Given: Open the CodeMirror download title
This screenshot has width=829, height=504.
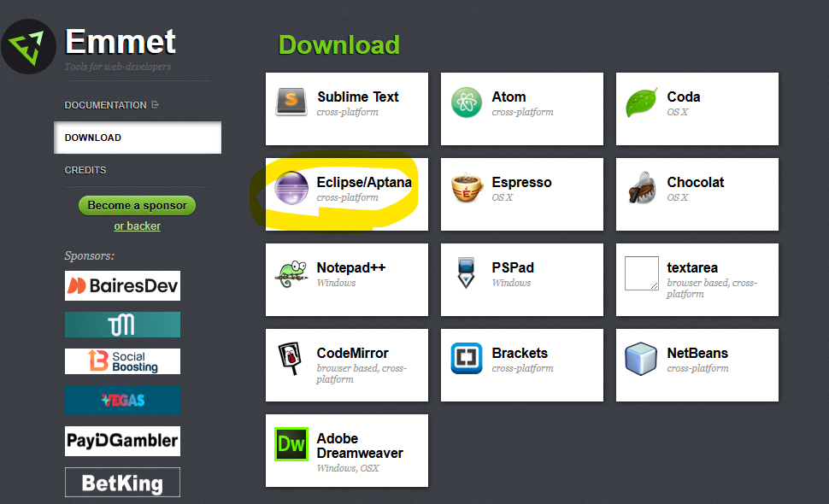Looking at the screenshot, I should [x=352, y=353].
